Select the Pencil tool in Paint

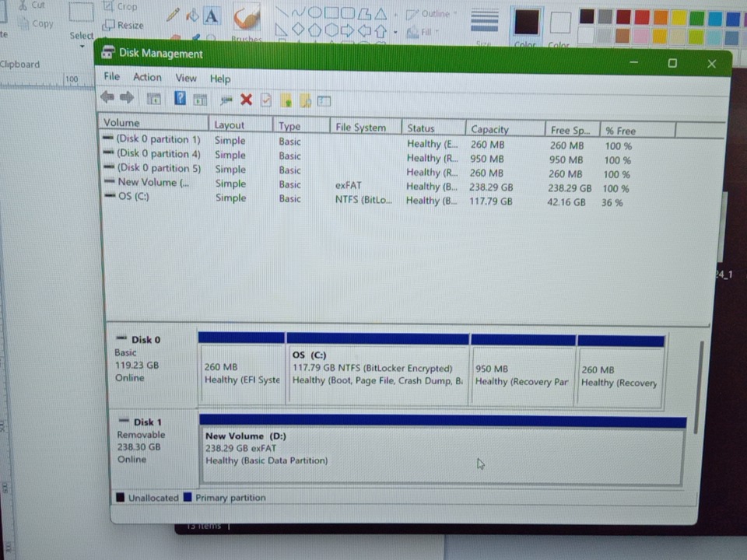point(173,15)
